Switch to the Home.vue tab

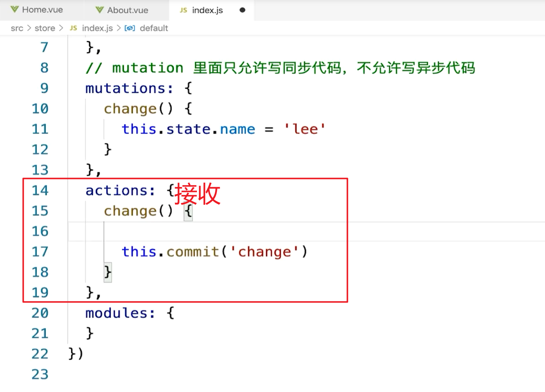click(42, 10)
